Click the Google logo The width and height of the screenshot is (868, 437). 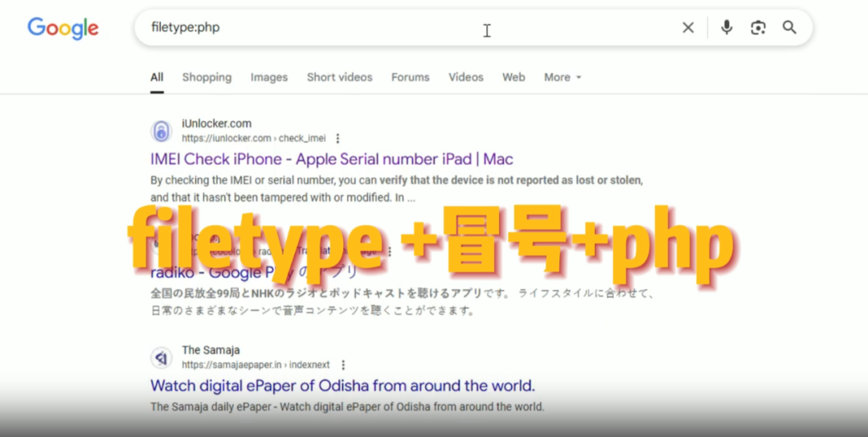pyautogui.click(x=63, y=28)
